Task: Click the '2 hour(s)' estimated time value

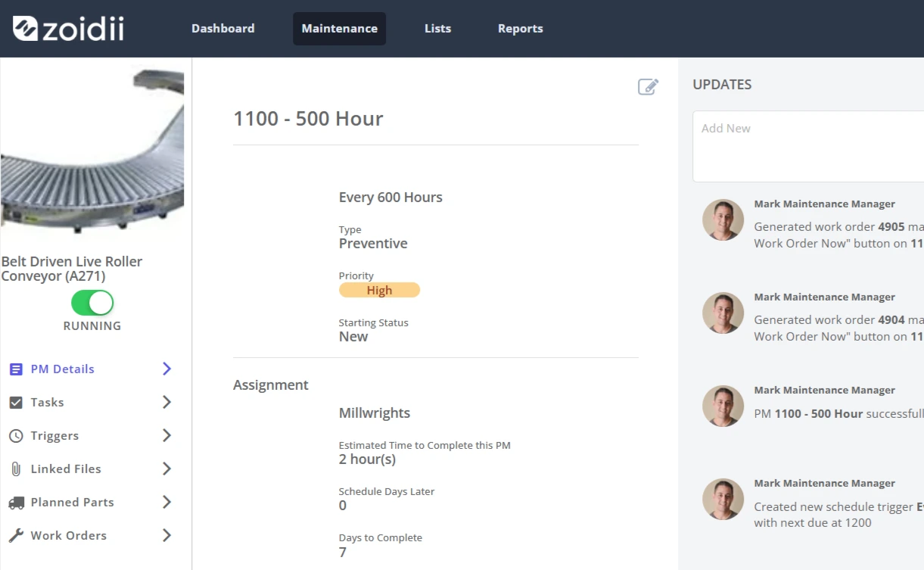Action: (367, 459)
